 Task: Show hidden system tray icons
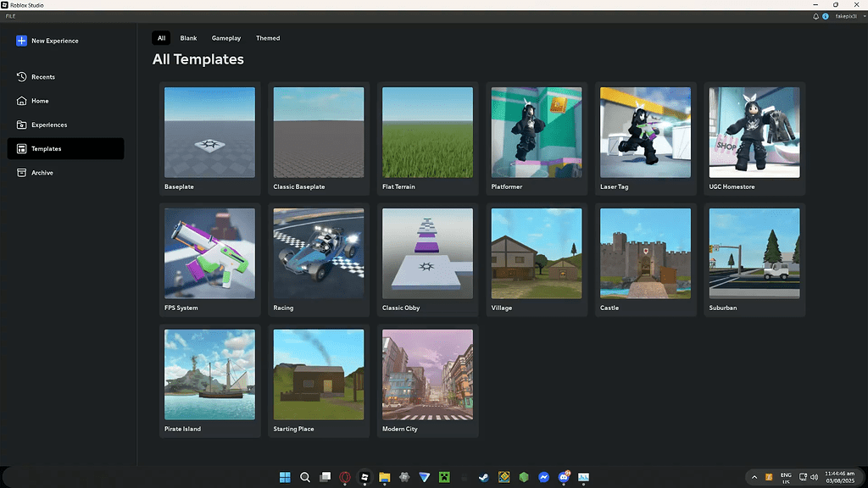pyautogui.click(x=754, y=477)
